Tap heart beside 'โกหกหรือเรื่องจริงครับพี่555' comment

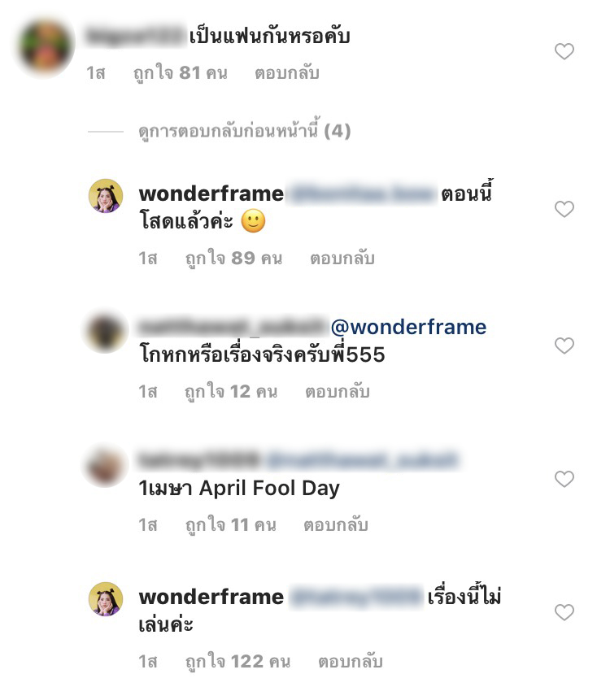click(x=564, y=346)
